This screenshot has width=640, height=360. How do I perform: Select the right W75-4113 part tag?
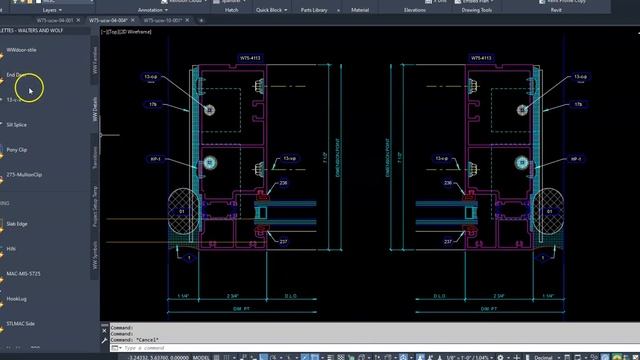(481, 58)
